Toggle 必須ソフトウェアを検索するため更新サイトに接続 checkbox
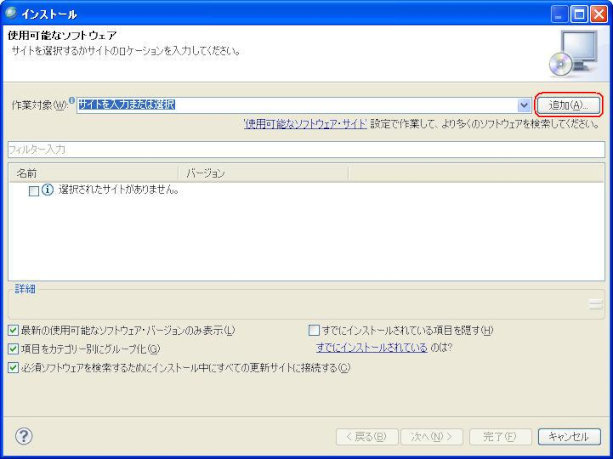 click(x=13, y=368)
